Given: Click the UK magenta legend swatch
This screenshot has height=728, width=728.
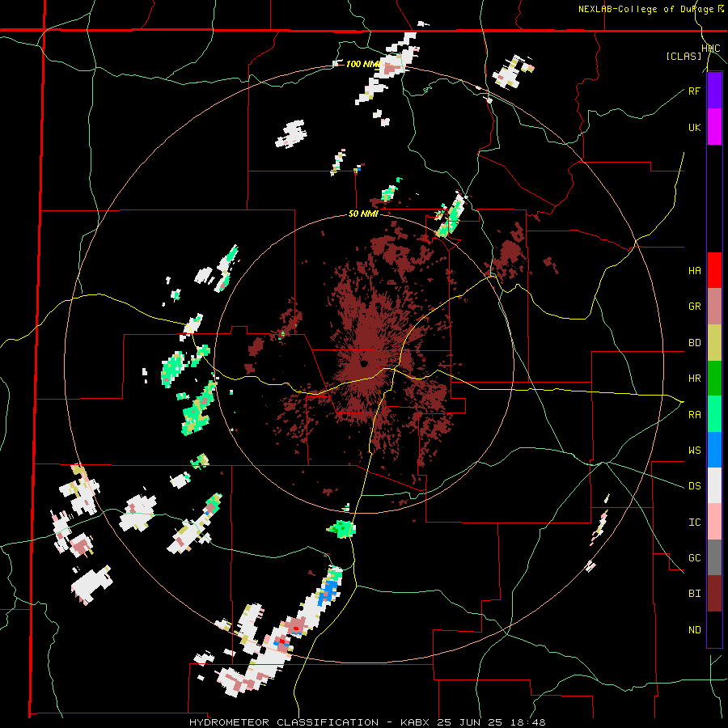Looking at the screenshot, I should (x=714, y=127).
